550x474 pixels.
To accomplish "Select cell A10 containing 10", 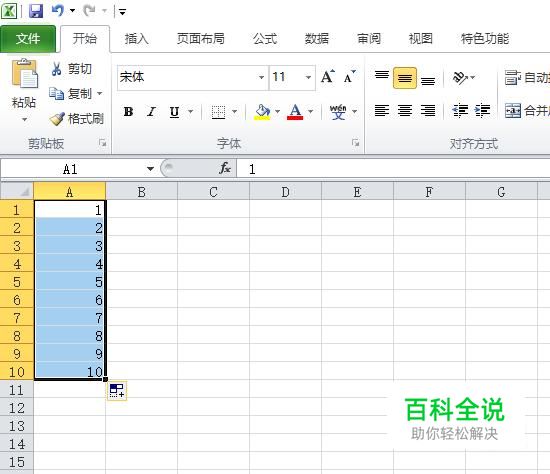I will coord(69,371).
